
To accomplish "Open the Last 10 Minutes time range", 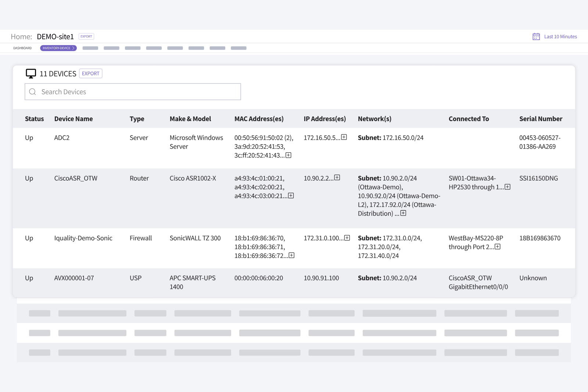I will click(560, 37).
